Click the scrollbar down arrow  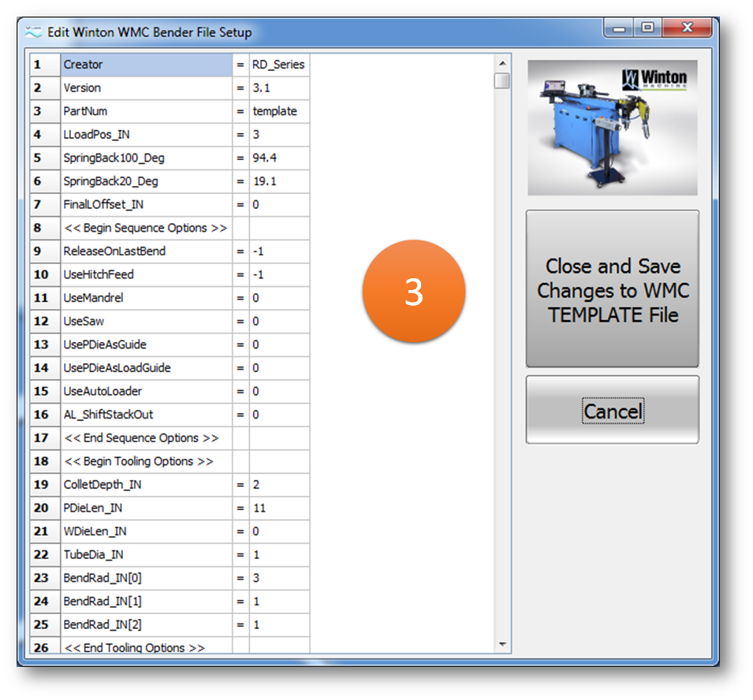(502, 644)
